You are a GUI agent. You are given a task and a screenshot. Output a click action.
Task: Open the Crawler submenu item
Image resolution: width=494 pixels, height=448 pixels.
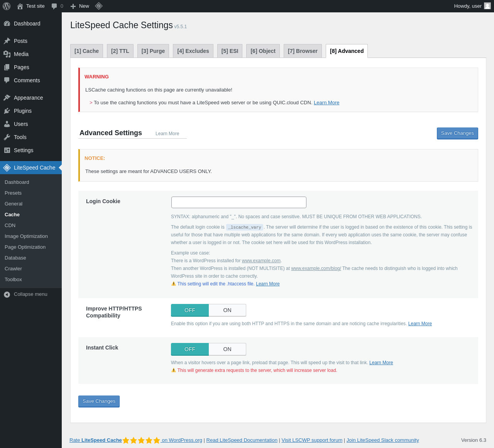(31, 269)
